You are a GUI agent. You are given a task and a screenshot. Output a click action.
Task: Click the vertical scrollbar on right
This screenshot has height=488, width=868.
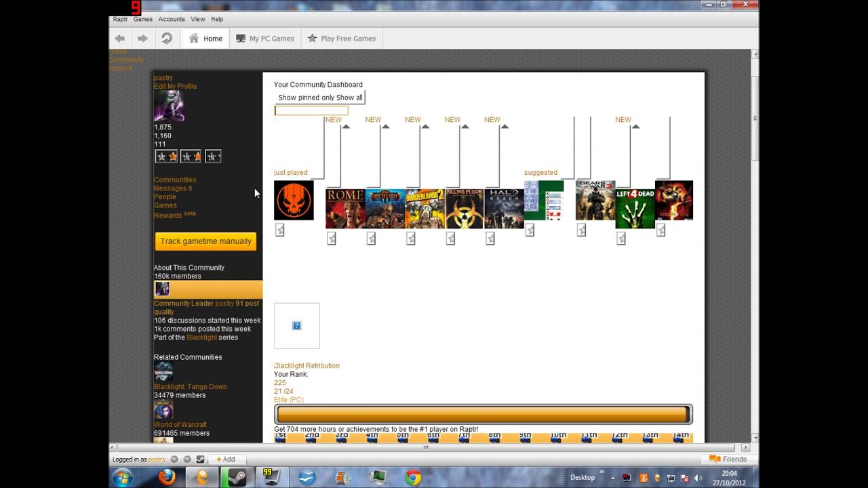click(755, 119)
